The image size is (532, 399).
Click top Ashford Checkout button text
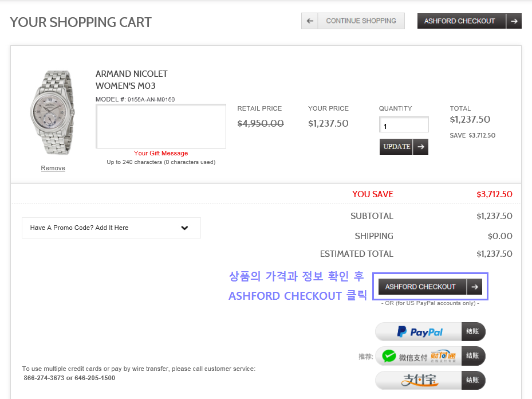459,21
